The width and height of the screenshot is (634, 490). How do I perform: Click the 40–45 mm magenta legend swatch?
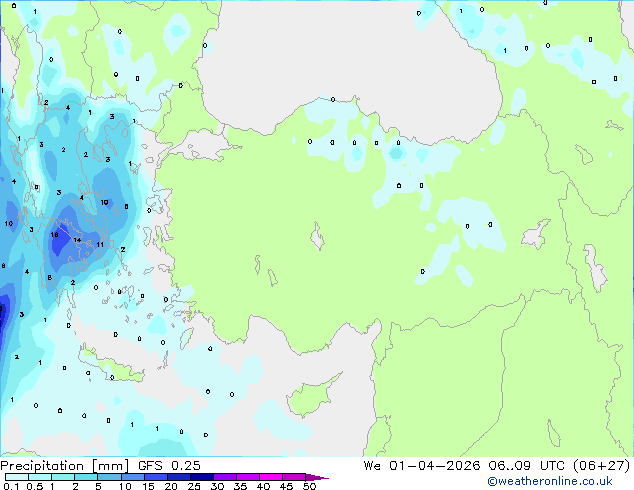point(271,477)
